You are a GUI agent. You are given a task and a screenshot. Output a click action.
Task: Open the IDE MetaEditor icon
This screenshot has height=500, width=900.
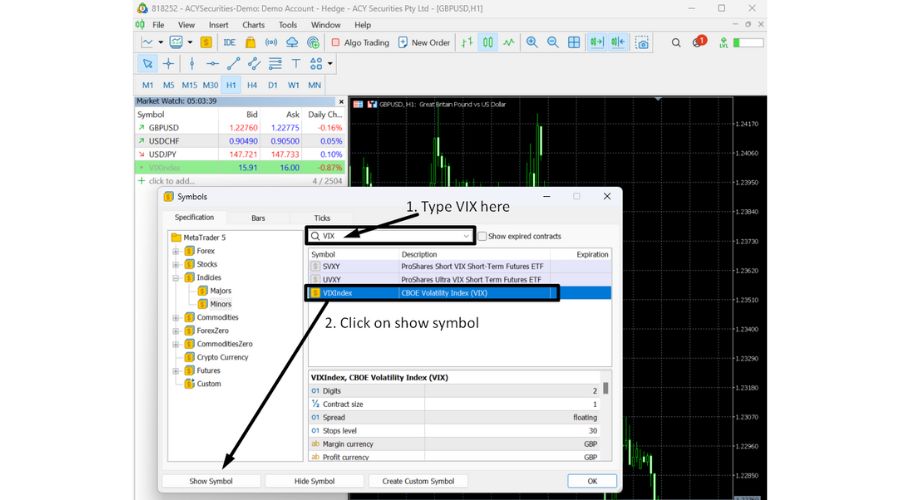pos(229,43)
